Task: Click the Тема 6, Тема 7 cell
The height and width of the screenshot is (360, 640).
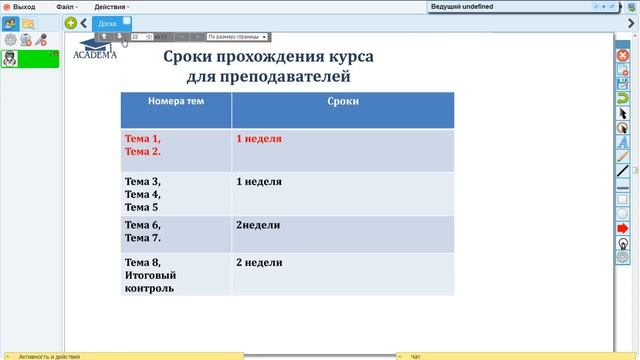Action: click(x=176, y=234)
